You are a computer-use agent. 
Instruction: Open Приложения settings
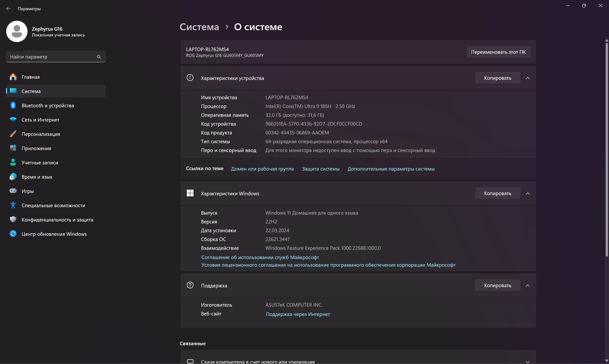click(56, 148)
